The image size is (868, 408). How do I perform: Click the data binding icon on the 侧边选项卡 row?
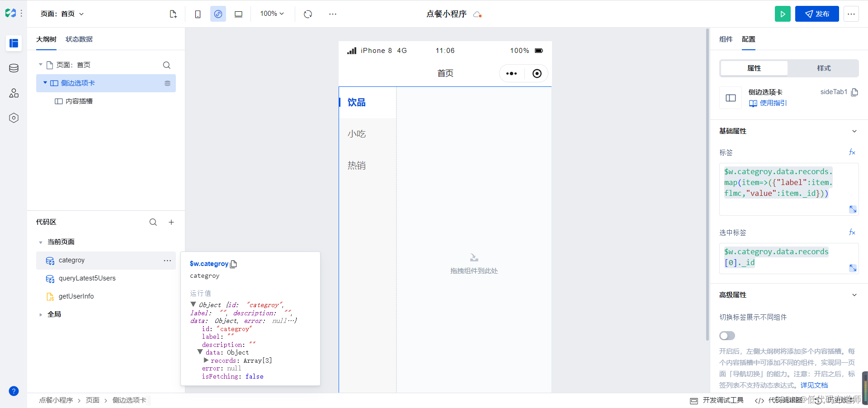[x=167, y=83]
